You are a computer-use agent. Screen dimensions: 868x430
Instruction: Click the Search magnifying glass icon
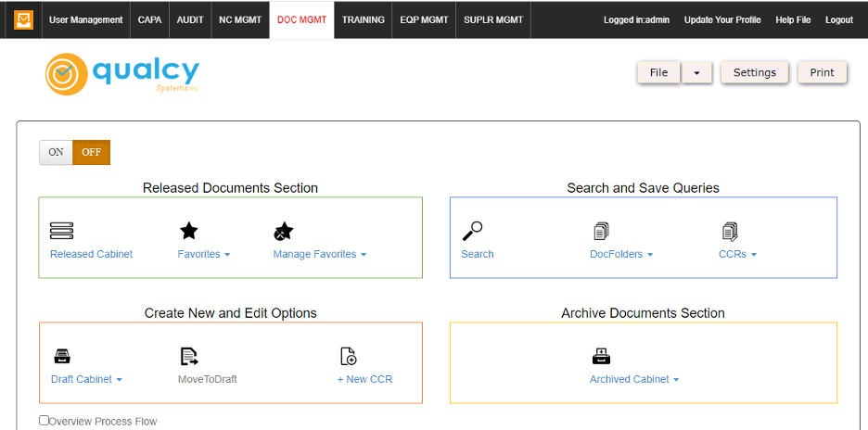coord(472,231)
